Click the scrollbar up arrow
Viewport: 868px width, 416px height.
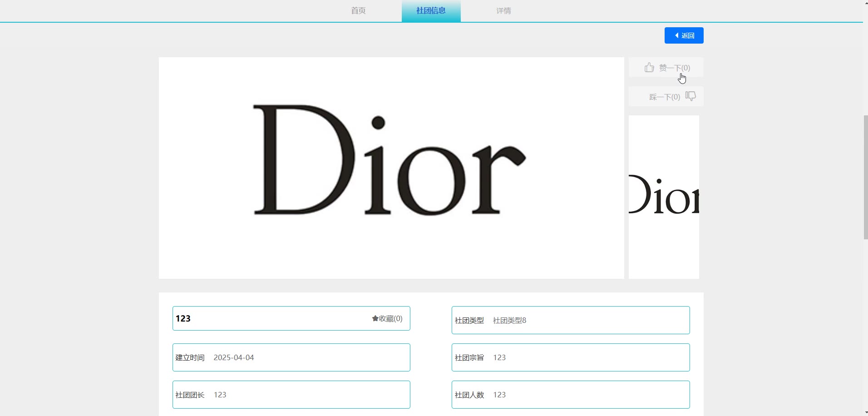point(865,3)
